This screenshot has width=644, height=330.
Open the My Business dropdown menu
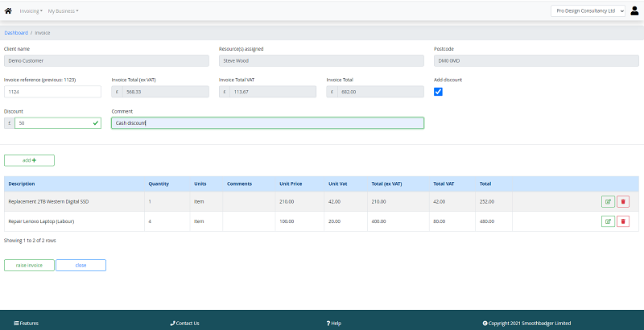pos(63,11)
